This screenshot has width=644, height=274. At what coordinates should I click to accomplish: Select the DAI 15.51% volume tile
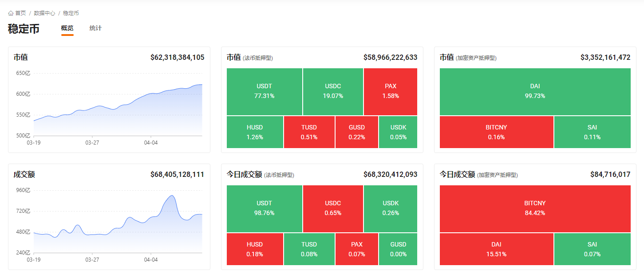[496, 249]
